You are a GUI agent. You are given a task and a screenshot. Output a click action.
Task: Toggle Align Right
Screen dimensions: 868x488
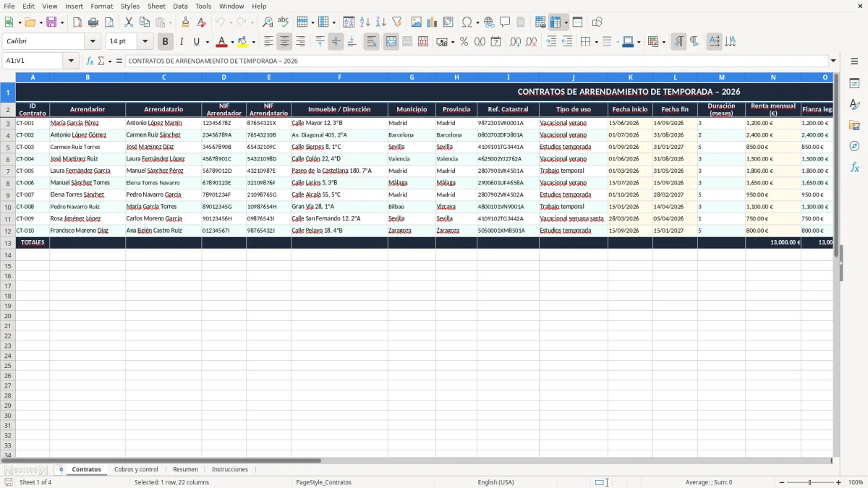coord(301,42)
